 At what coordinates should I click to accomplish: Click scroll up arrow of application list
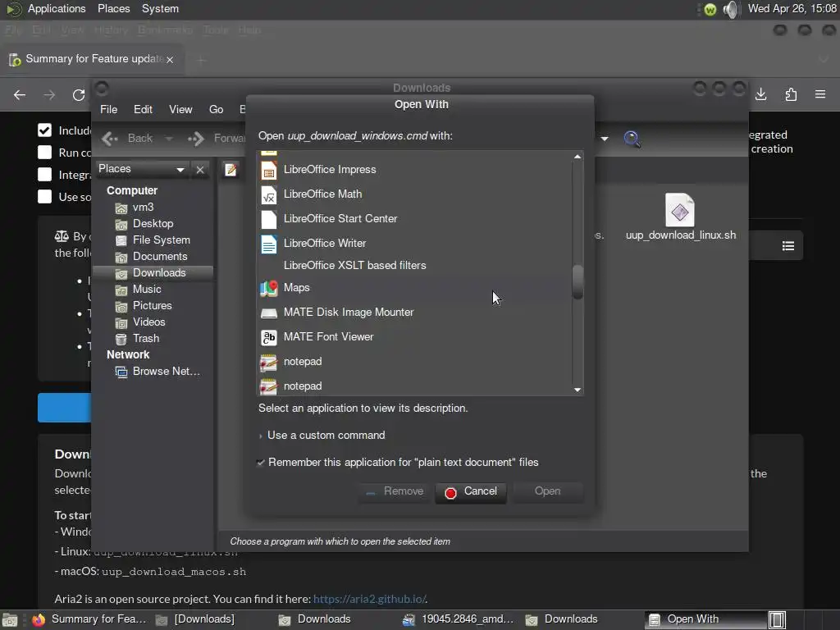point(577,157)
